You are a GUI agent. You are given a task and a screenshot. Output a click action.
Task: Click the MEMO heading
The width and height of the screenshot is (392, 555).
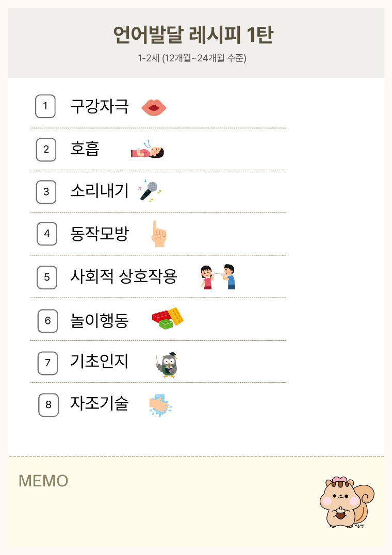pos(43,481)
